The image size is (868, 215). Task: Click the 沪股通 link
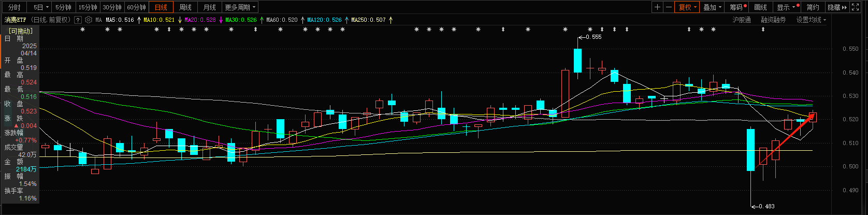click(742, 20)
